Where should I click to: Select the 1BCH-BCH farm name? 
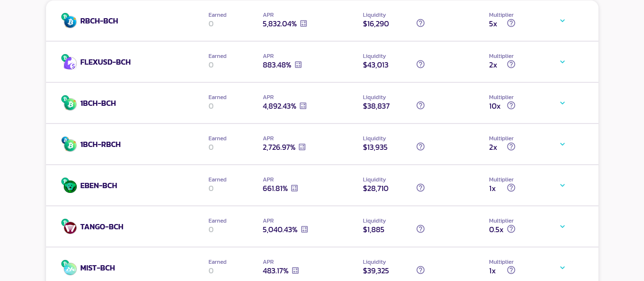click(98, 103)
